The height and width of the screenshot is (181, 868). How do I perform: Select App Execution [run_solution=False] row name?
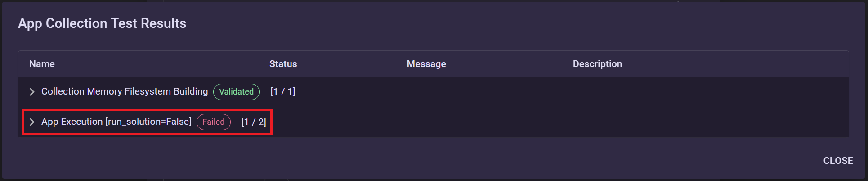(116, 122)
